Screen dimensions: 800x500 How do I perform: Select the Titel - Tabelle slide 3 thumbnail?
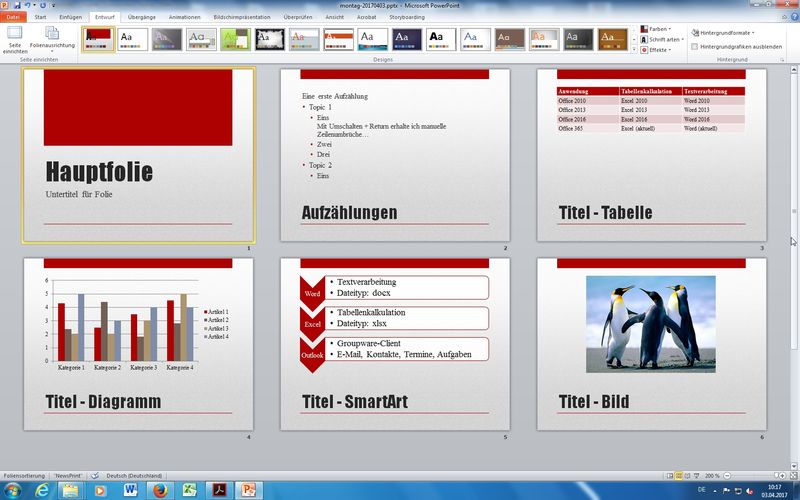tap(652, 155)
